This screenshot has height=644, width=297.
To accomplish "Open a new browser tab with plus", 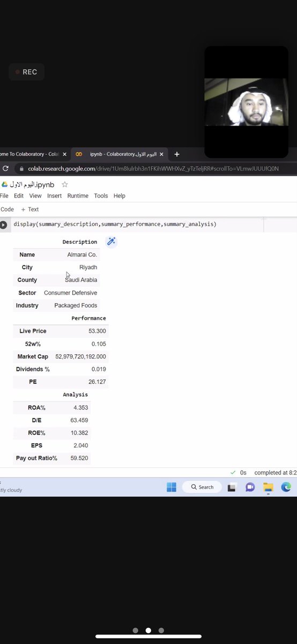I will [x=177, y=154].
